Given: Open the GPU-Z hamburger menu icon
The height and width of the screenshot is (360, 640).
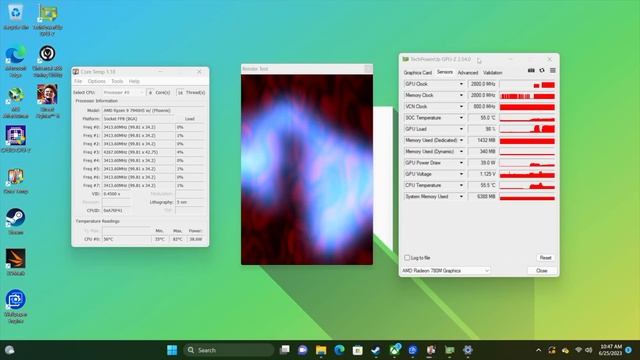Looking at the screenshot, I should coord(553,71).
